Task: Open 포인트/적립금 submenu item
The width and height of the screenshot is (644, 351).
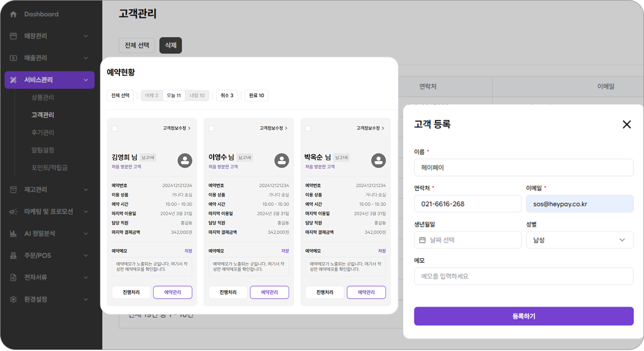Action: point(49,168)
